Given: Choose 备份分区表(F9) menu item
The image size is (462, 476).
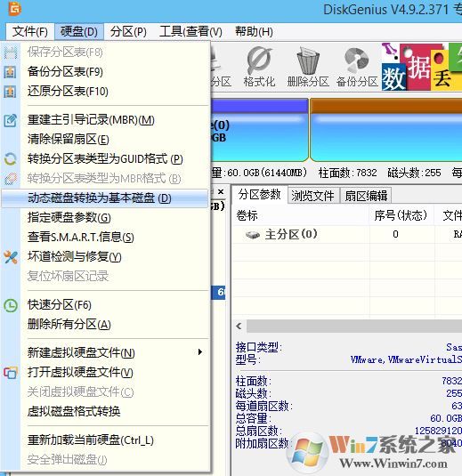Looking at the screenshot, I should (105, 72).
